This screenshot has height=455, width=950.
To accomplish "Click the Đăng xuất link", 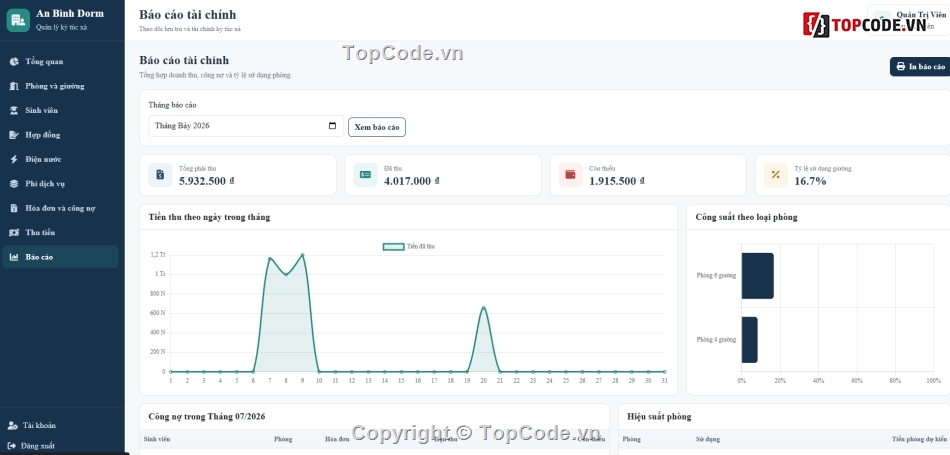I will (31, 445).
